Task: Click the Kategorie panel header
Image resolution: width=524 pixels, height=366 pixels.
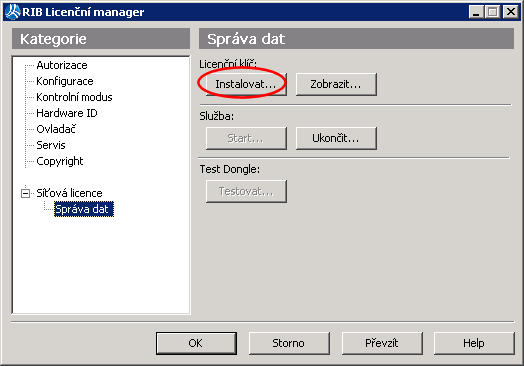Action: coord(101,39)
